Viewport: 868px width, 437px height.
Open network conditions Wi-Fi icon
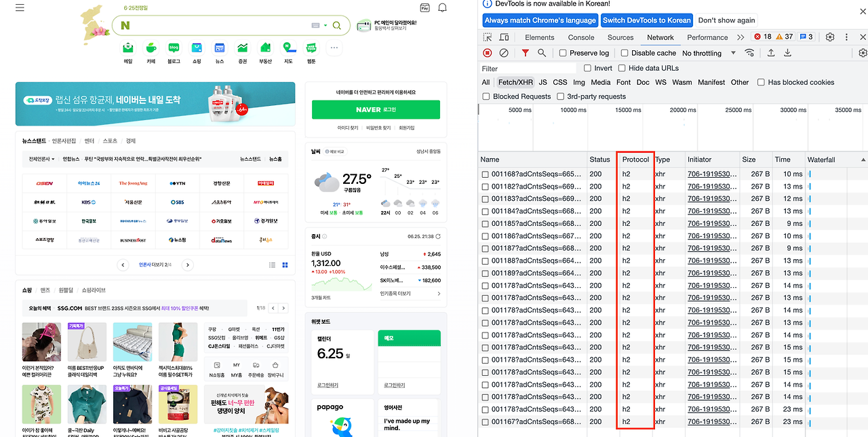(x=749, y=53)
